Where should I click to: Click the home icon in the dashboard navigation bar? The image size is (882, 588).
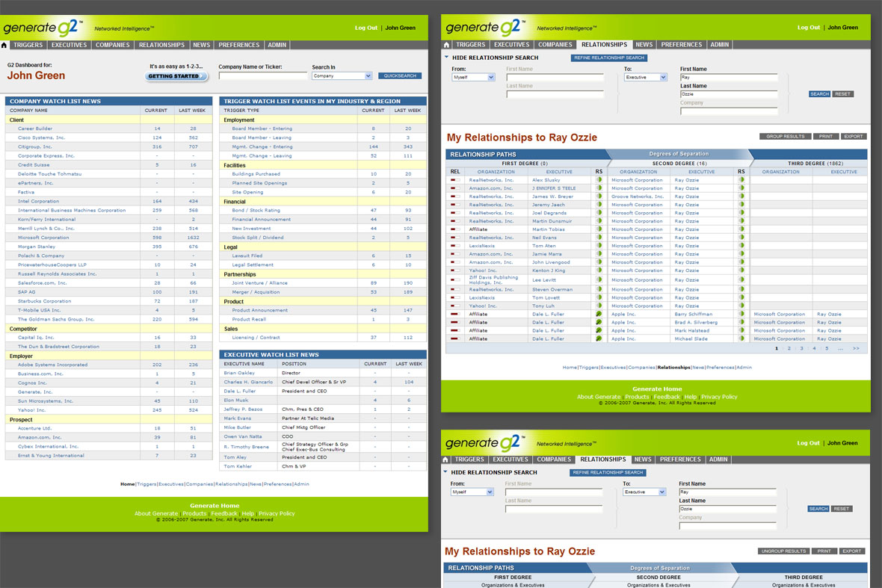click(4, 45)
